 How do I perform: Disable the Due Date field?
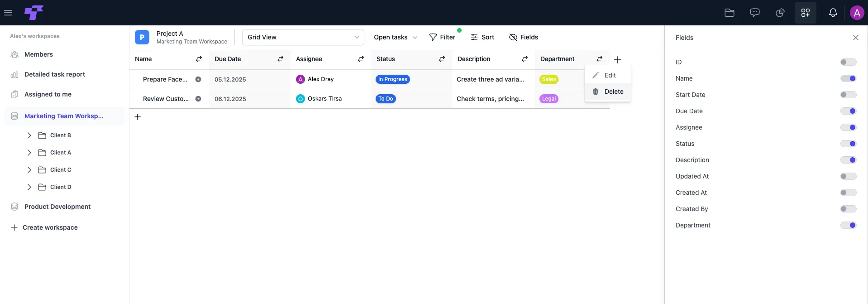click(x=848, y=111)
